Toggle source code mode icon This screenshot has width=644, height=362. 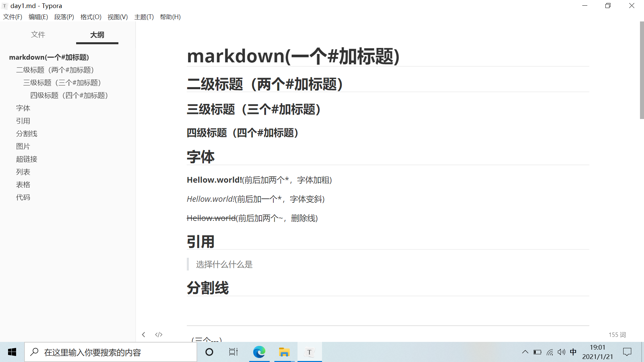pos(159,335)
